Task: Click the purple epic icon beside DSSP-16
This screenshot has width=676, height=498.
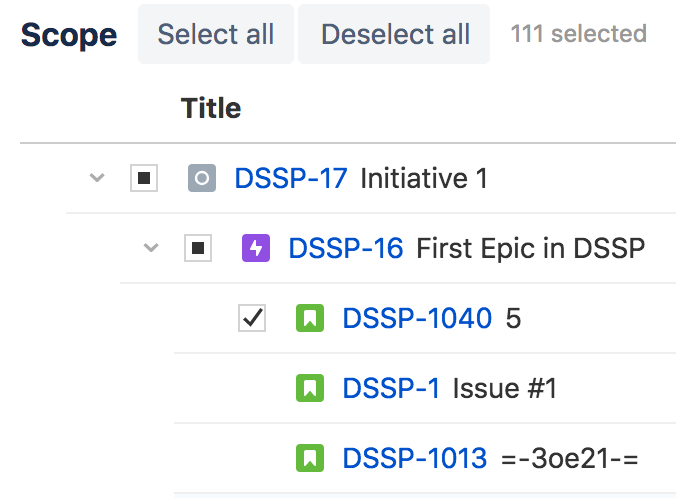Action: 256,248
